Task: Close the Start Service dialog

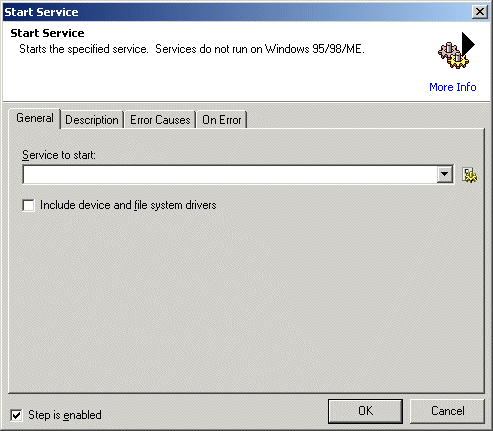Action: click(480, 12)
